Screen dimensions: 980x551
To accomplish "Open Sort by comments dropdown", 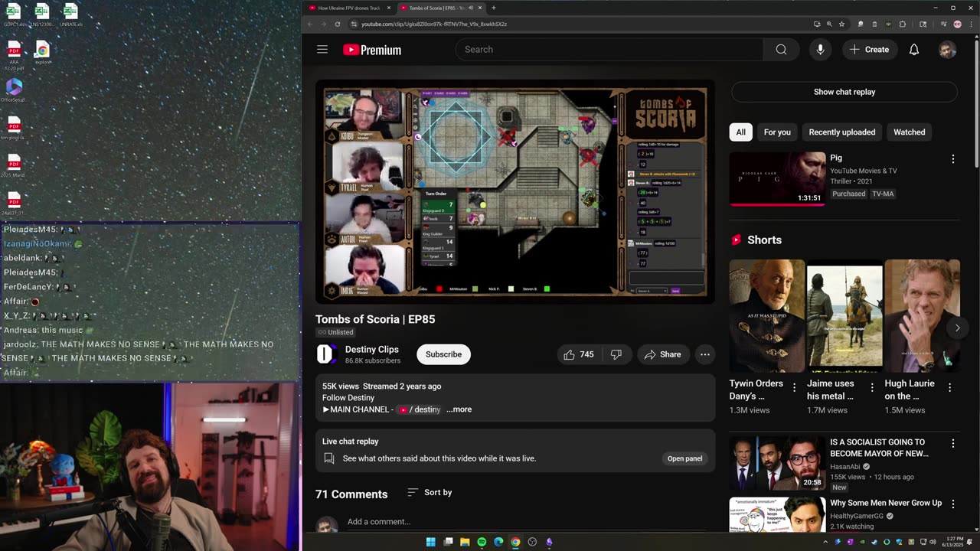I will pos(430,492).
